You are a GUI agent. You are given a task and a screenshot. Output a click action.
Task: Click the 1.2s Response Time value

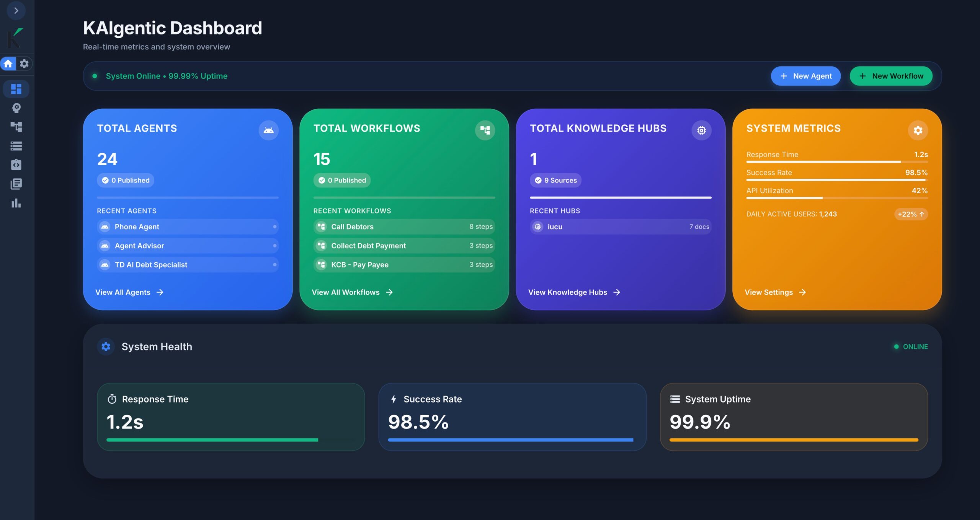coord(125,422)
